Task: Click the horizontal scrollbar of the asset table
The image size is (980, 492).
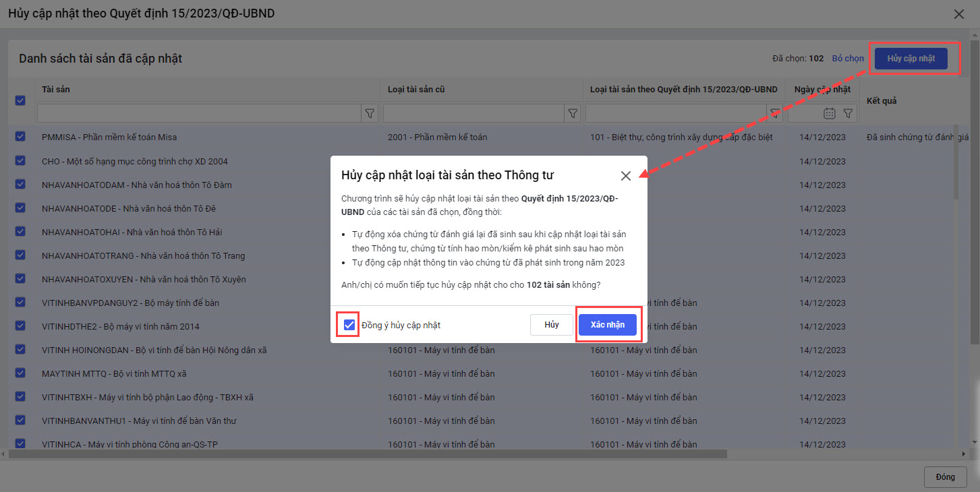Action: [368, 454]
